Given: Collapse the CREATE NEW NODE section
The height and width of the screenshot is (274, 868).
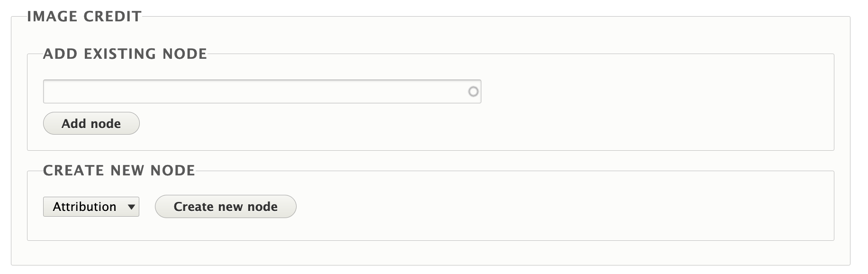Looking at the screenshot, I should point(120,170).
